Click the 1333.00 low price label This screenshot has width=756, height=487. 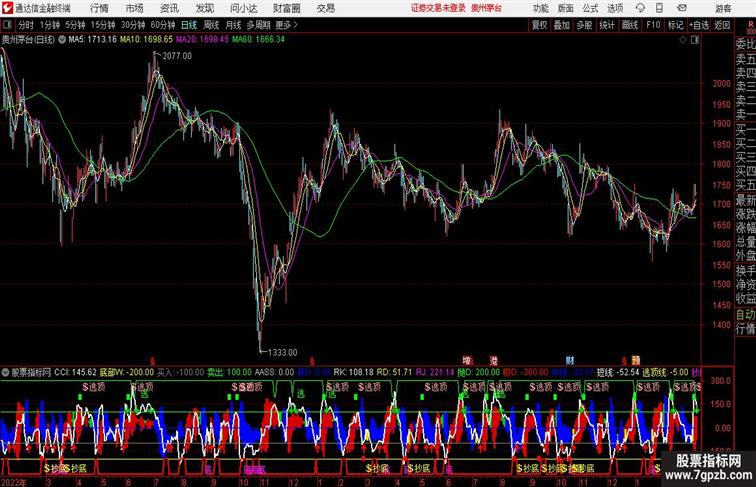[283, 352]
